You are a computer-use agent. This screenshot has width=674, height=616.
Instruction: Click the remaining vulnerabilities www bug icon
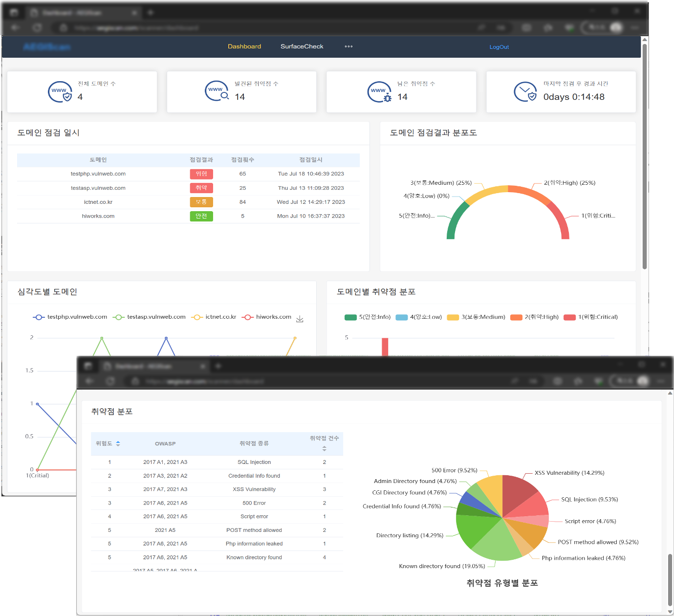point(380,92)
